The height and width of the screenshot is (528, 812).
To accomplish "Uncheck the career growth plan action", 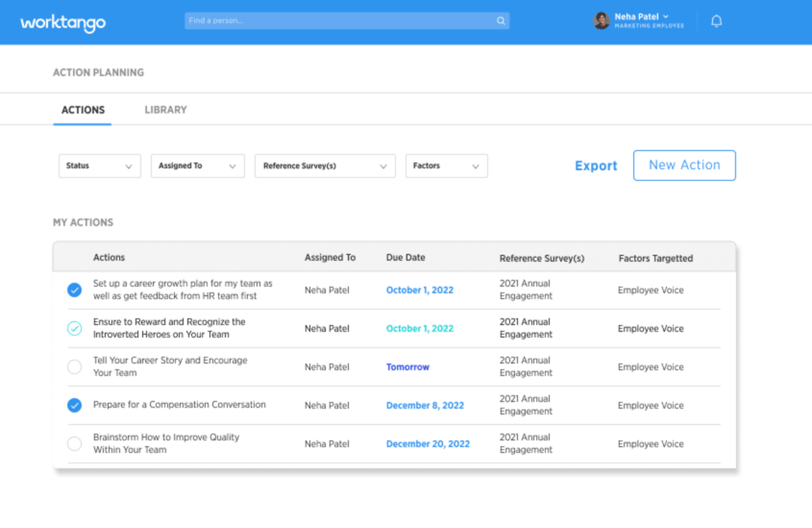I will click(74, 290).
